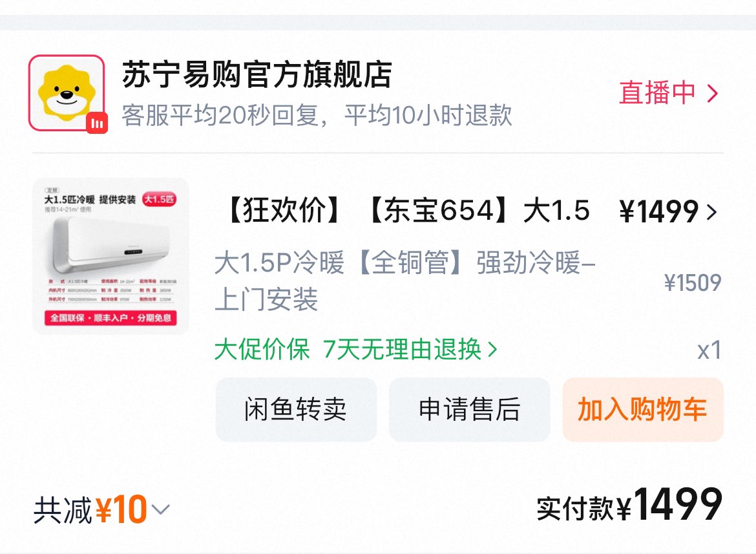Image resolution: width=756 pixels, height=554 pixels.
Task: Open the 直播中 live stream link
Action: [657, 93]
